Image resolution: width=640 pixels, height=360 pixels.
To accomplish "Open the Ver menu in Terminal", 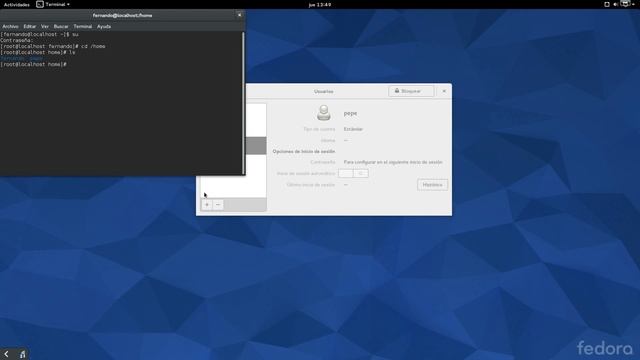I will tap(44, 26).
